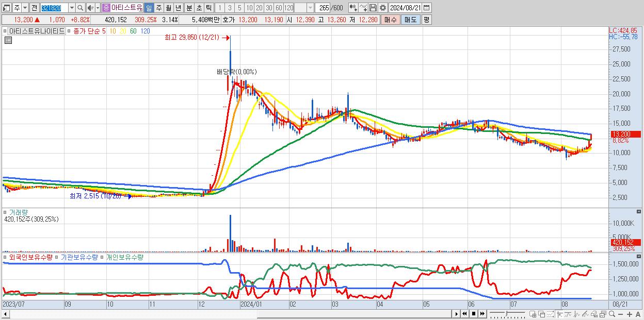644x320 pixels.
Task: Click the 평 button
Action: (x=426, y=20)
